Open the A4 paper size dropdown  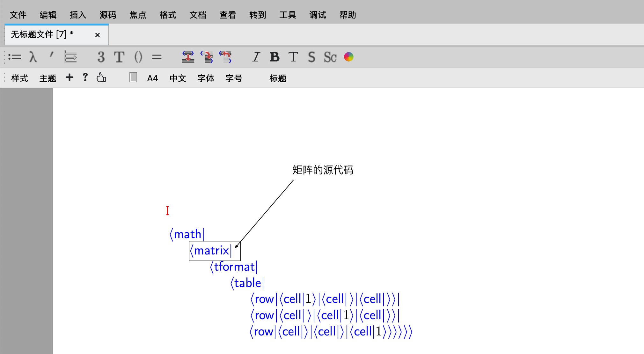pos(152,78)
